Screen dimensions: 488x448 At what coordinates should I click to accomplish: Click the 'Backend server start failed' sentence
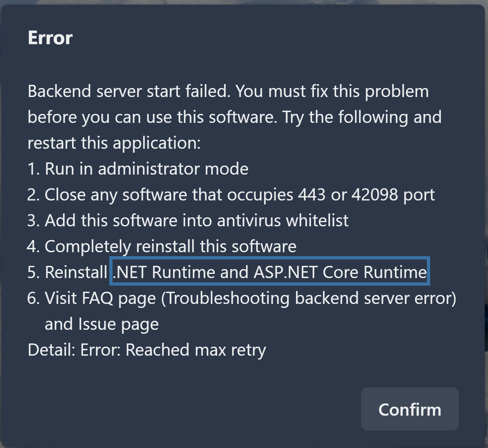128,91
